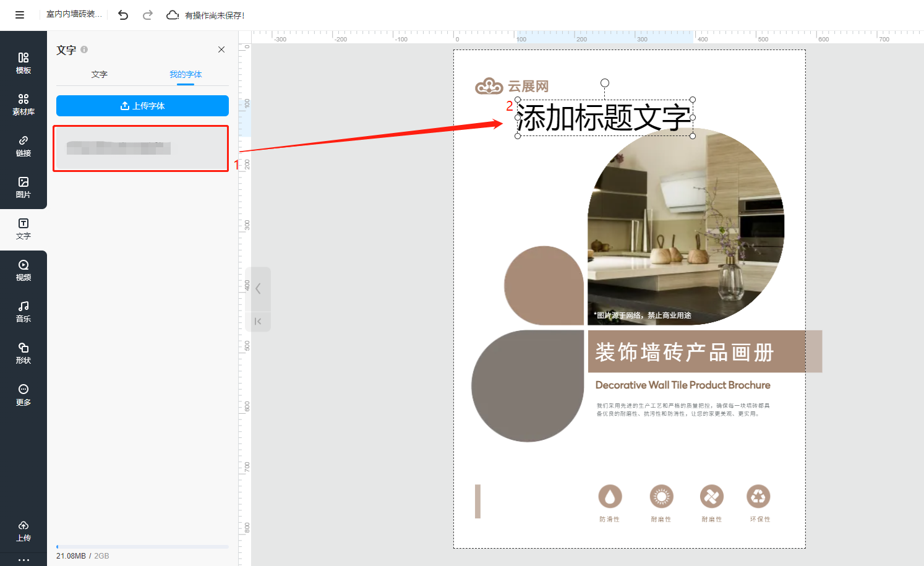The image size is (924, 566).
Task: Click the 上传 upload sidebar icon
Action: tap(24, 531)
